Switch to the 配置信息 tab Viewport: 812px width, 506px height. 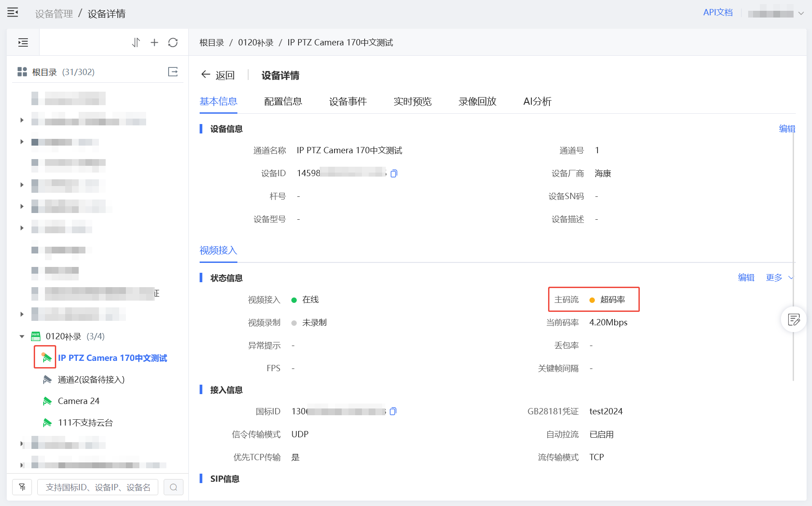(283, 102)
